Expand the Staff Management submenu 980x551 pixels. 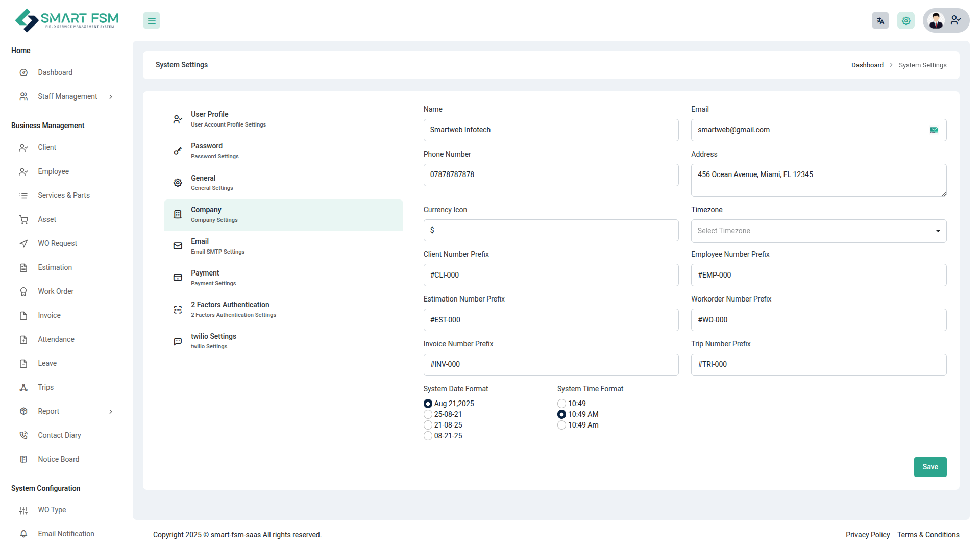[111, 97]
